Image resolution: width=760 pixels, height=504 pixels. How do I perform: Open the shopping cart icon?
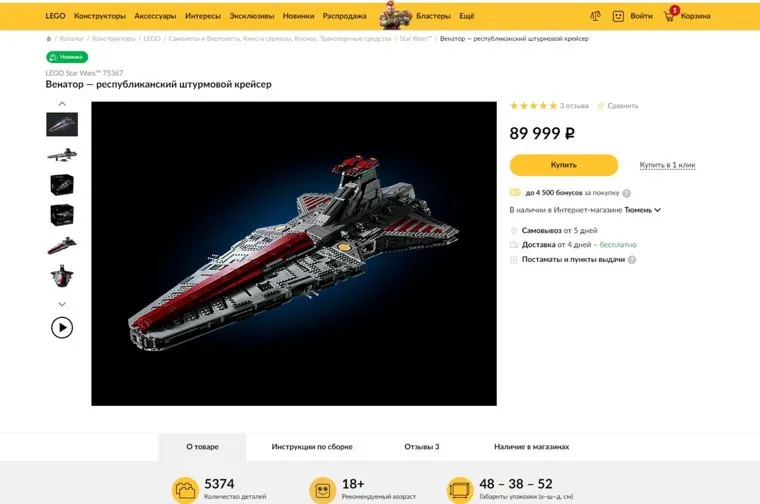click(x=669, y=16)
